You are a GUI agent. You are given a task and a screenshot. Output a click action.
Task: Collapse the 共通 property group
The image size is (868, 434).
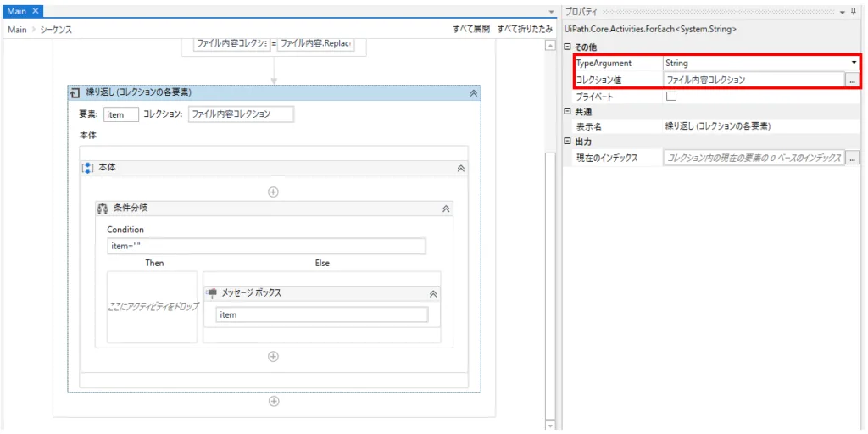point(566,111)
